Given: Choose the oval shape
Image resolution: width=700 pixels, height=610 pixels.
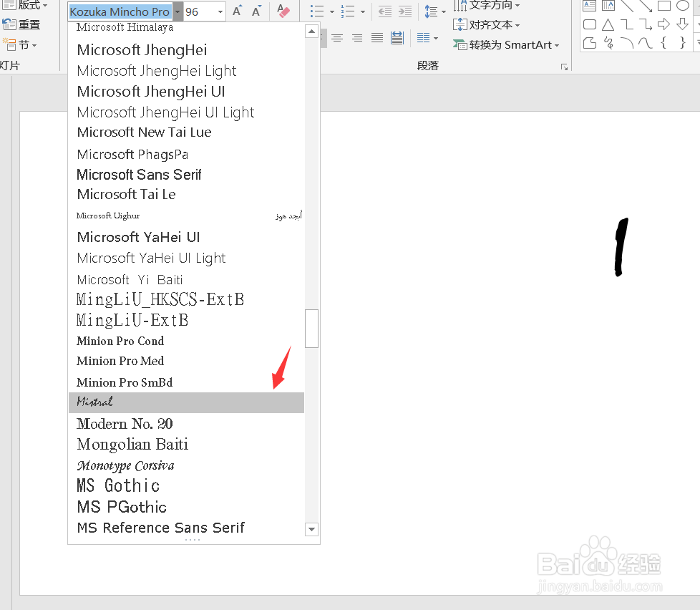Looking at the screenshot, I should click(x=683, y=5).
